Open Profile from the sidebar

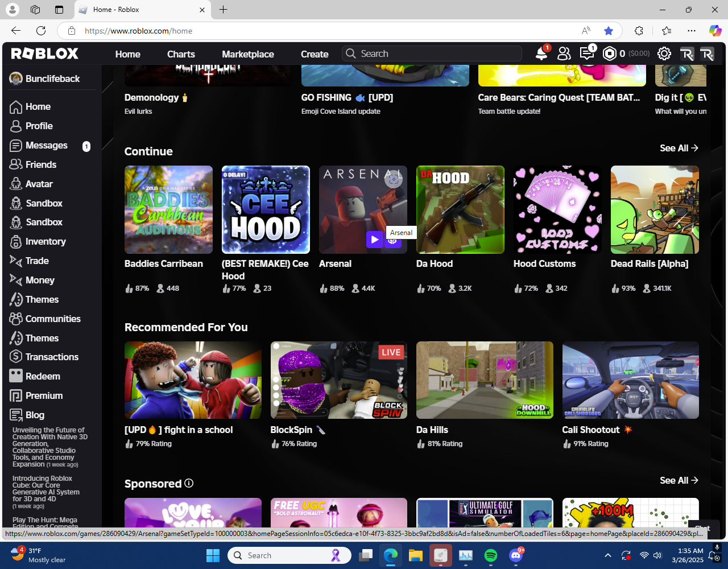(39, 126)
